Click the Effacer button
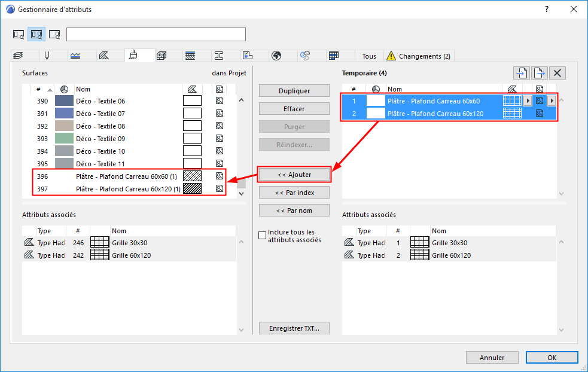588x372 pixels. click(x=294, y=109)
